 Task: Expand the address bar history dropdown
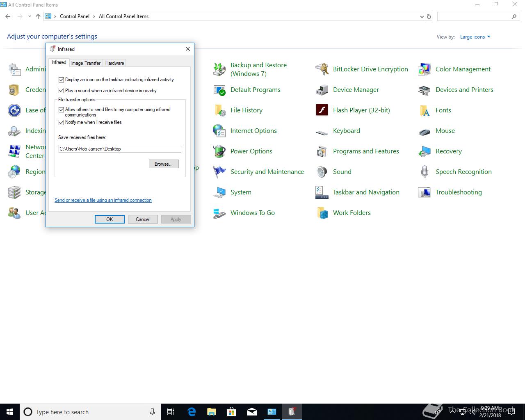(x=422, y=16)
